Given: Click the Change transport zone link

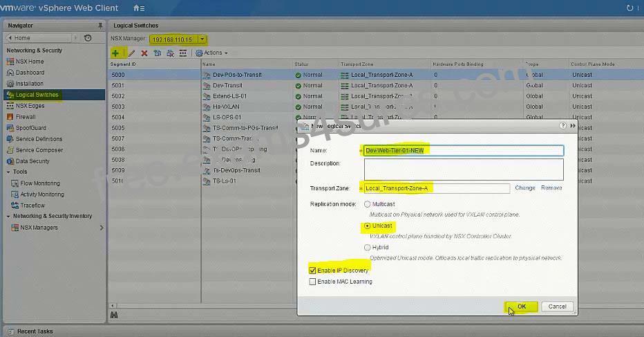Looking at the screenshot, I should tap(525, 188).
